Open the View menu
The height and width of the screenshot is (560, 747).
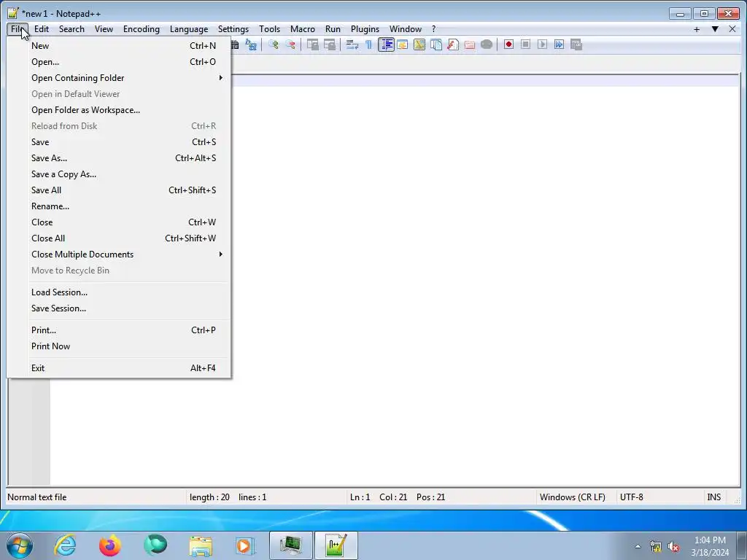(x=104, y=29)
